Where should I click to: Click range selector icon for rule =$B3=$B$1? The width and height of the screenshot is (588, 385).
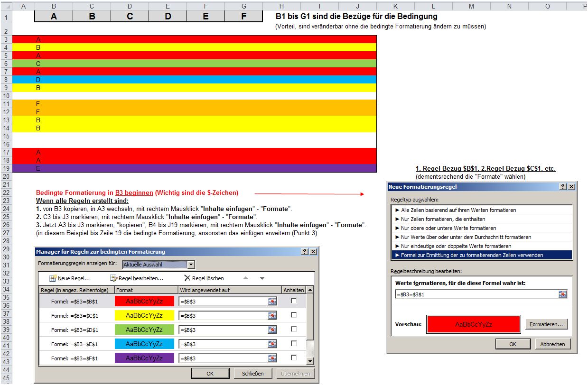point(272,301)
